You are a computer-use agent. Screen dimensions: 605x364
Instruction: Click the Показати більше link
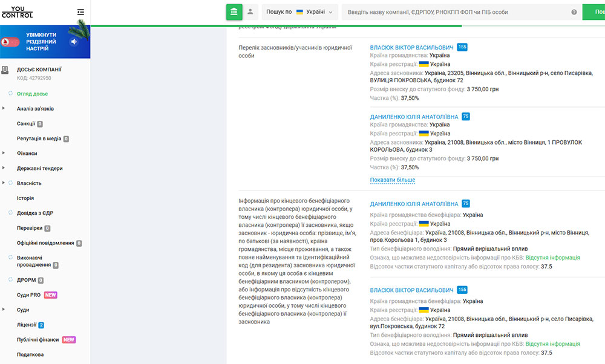pyautogui.click(x=392, y=180)
